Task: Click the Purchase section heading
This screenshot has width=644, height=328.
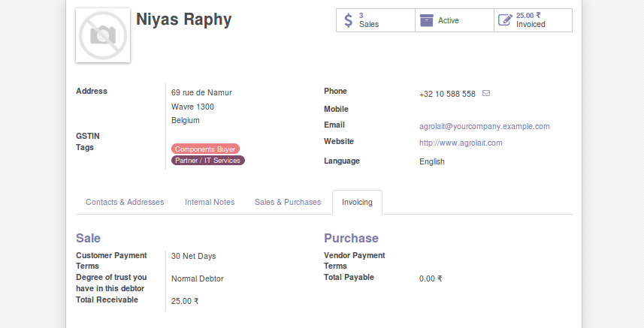Action: pyautogui.click(x=351, y=238)
